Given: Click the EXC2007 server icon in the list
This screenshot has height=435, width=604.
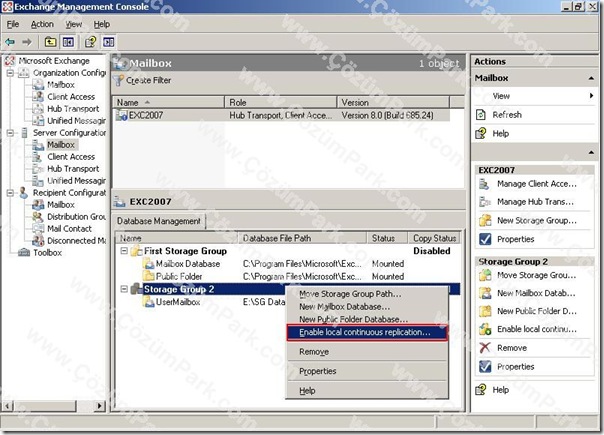Looking at the screenshot, I should (x=122, y=115).
